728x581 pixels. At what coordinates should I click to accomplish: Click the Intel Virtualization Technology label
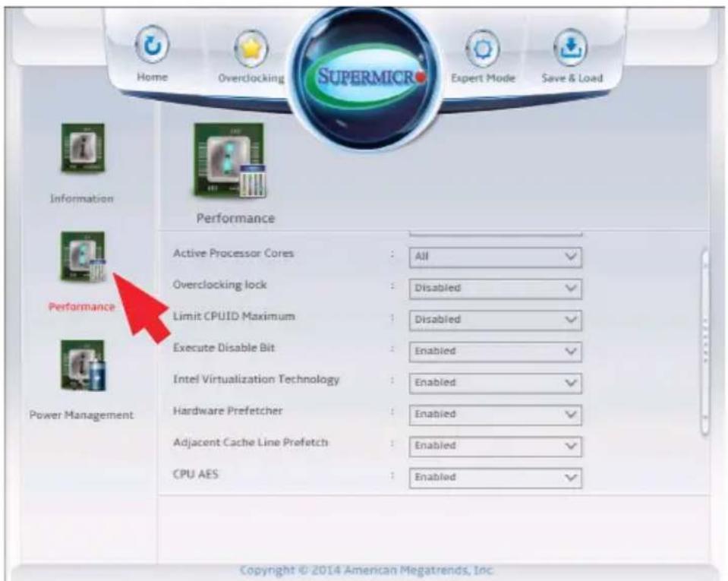(x=256, y=380)
